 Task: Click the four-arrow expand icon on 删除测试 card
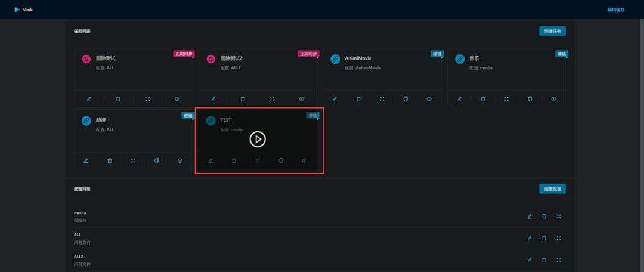point(147,99)
